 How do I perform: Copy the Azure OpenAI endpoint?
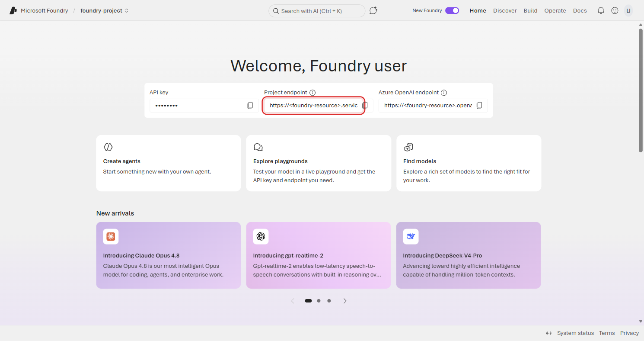pos(479,106)
